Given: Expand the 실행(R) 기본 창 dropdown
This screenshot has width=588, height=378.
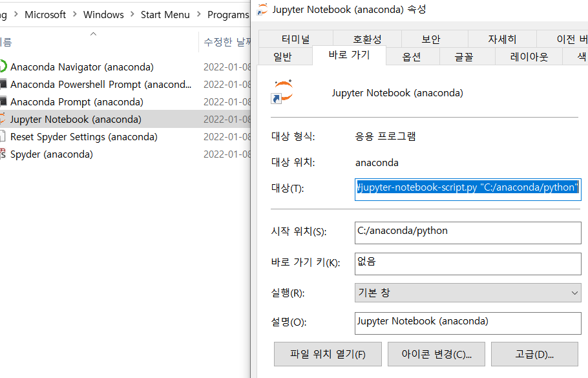Looking at the screenshot, I should click(468, 293).
